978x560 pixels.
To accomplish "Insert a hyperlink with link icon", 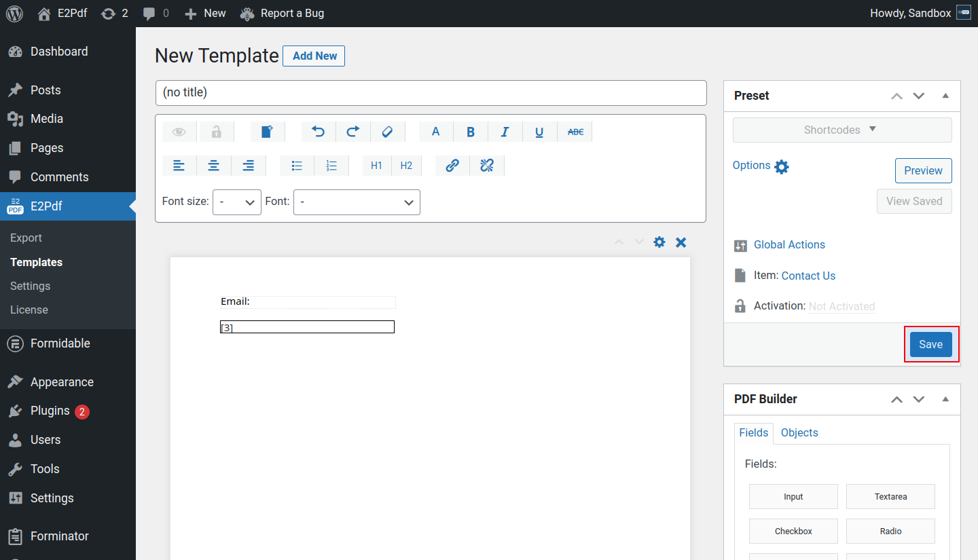I will pyautogui.click(x=452, y=166).
